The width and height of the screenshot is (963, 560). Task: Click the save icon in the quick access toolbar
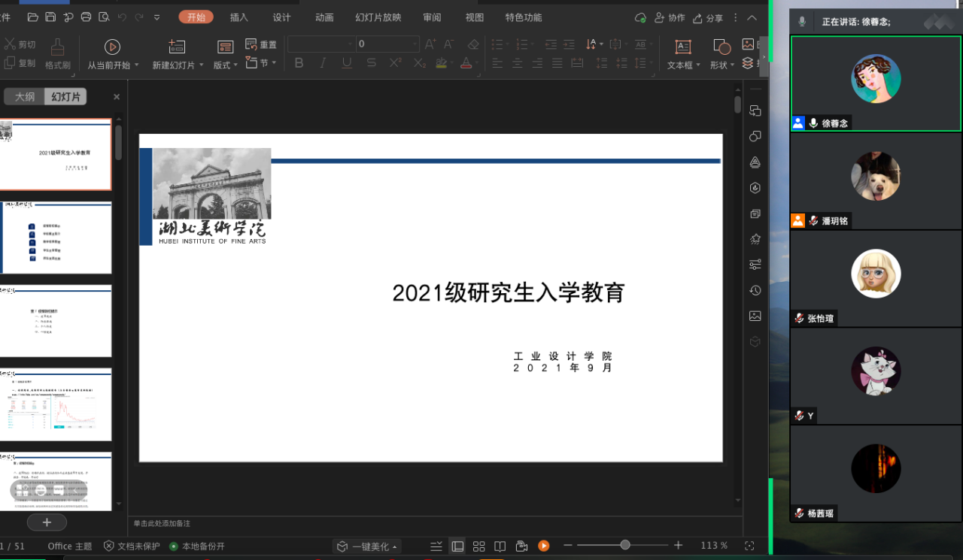pos(50,17)
